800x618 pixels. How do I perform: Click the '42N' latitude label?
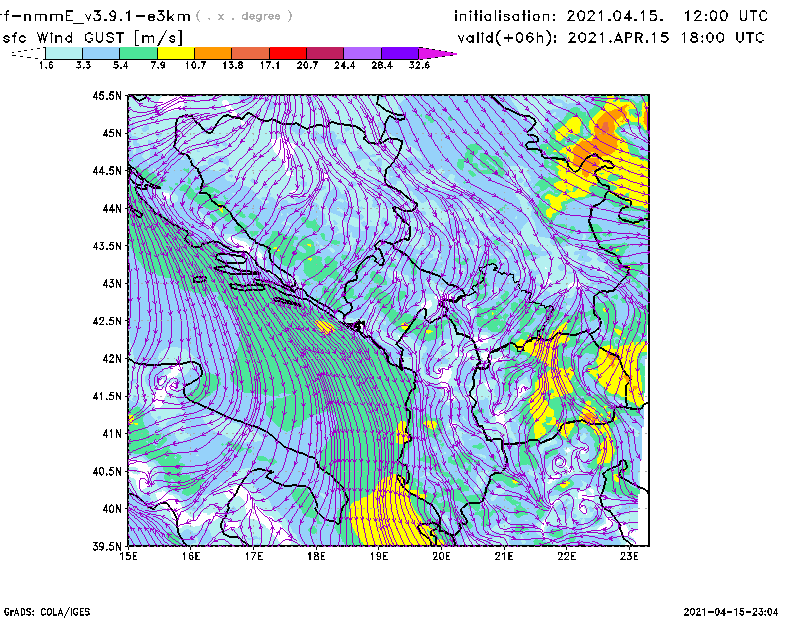click(112, 358)
